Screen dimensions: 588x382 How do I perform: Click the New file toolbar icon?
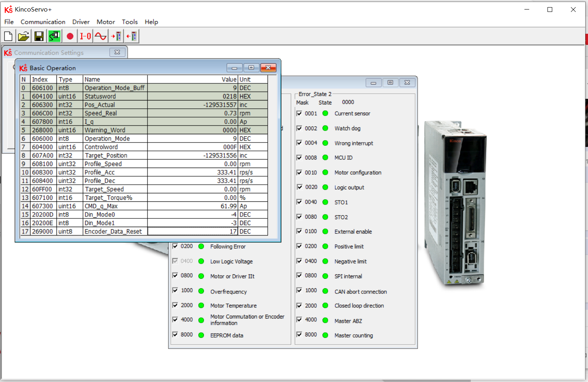click(8, 36)
